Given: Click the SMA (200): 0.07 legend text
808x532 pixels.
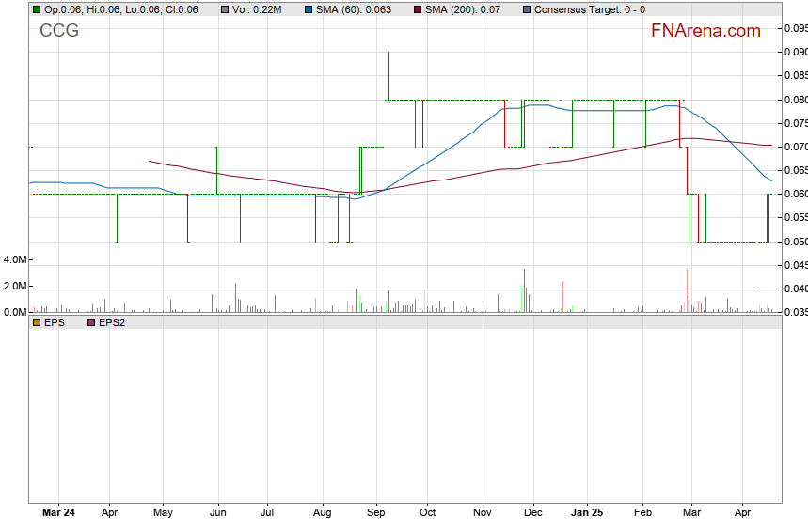Looking at the screenshot, I should click(463, 9).
